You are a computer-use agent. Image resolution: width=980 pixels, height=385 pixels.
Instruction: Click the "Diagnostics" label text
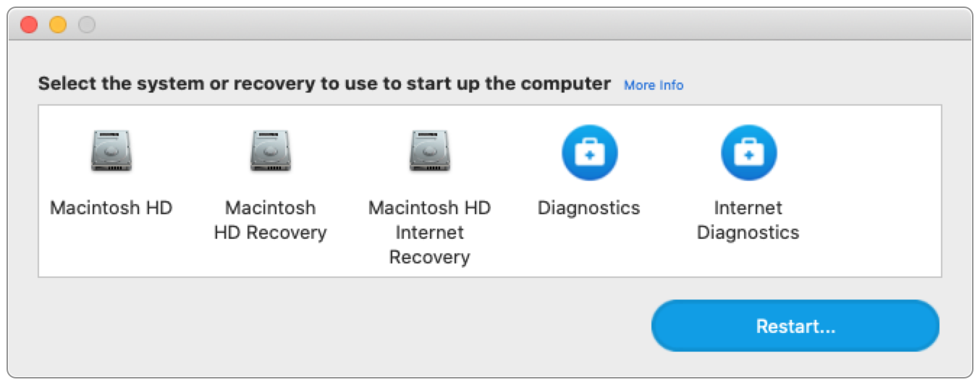[589, 208]
